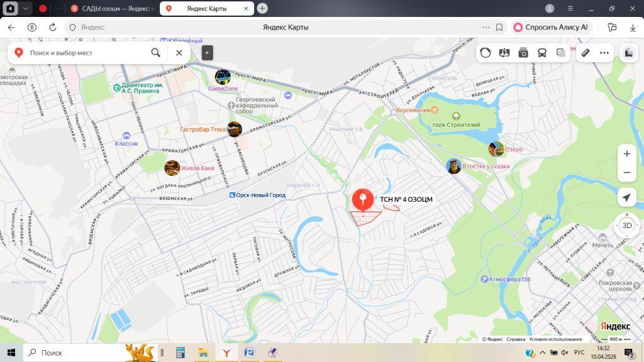Open the tab groups dropdown chevron
Screen dimensions: 644x362
click(x=25, y=8)
